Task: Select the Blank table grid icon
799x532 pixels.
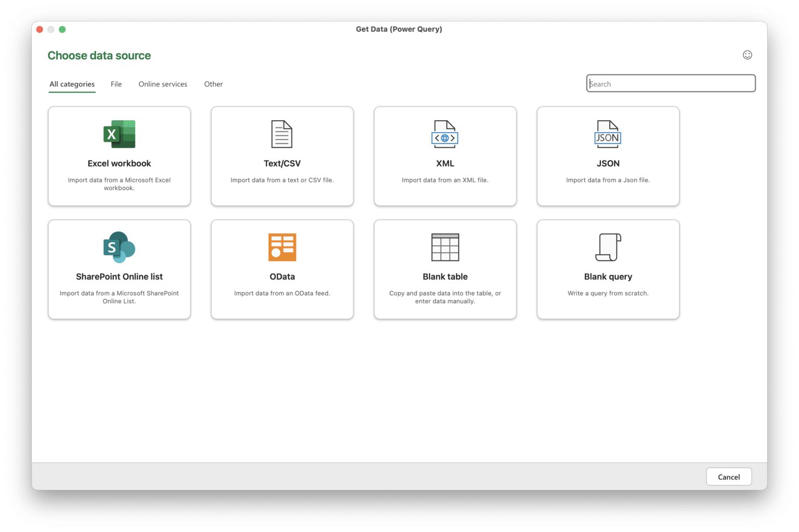Action: tap(445, 248)
